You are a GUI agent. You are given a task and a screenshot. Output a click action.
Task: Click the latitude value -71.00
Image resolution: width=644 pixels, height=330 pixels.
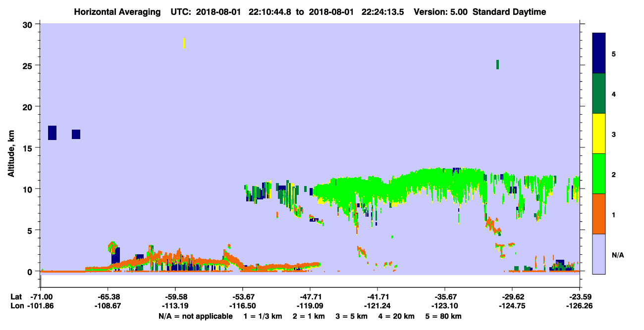[41, 297]
